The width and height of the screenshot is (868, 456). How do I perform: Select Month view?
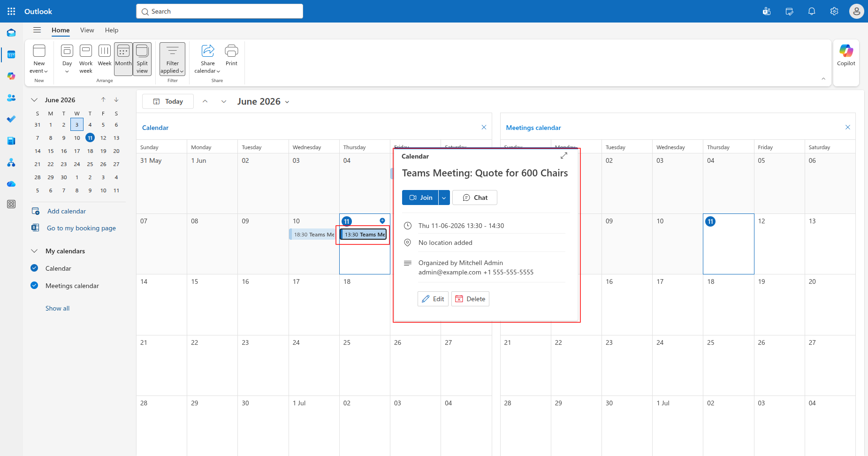pos(123,59)
